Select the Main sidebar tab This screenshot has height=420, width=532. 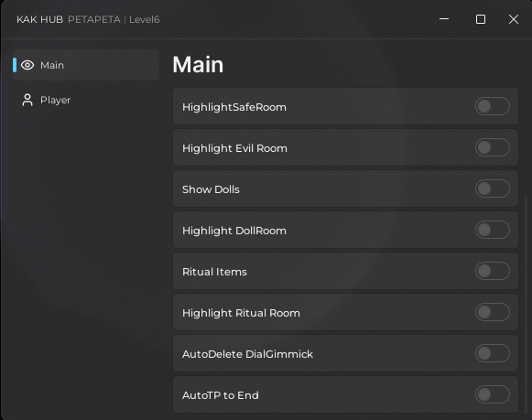click(x=86, y=65)
